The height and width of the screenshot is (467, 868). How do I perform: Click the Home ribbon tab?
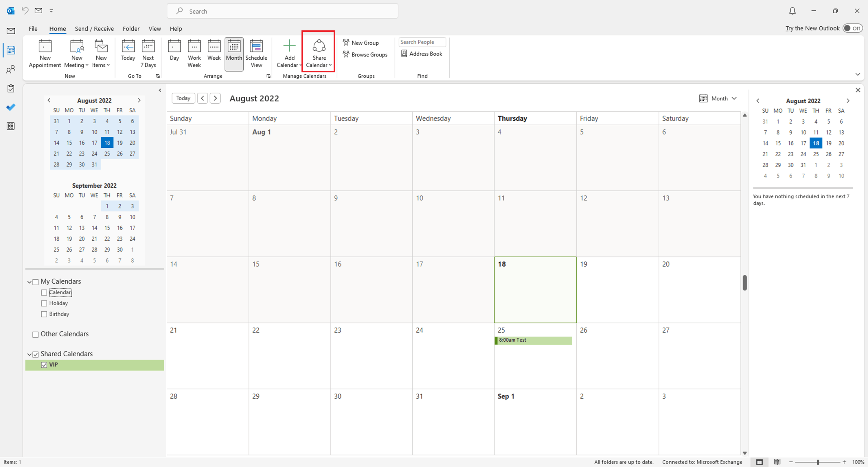tap(58, 28)
